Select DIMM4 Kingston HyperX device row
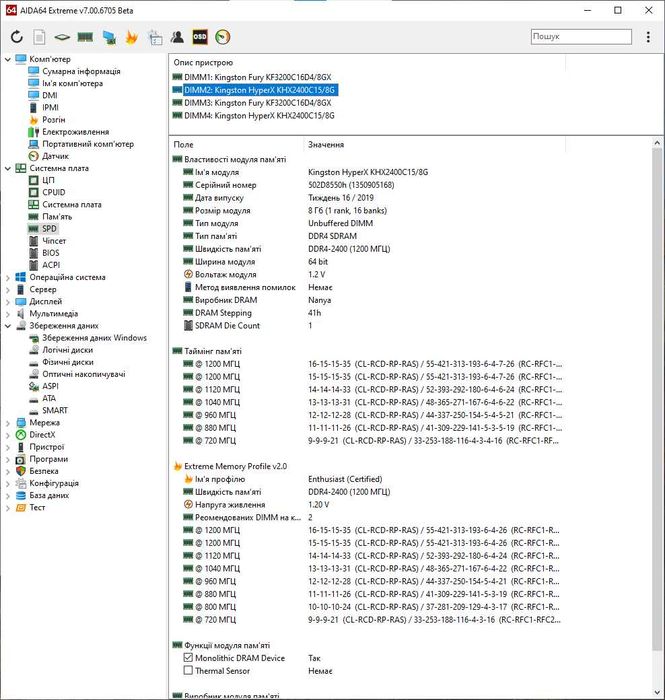The width and height of the screenshot is (665, 700). click(259, 116)
